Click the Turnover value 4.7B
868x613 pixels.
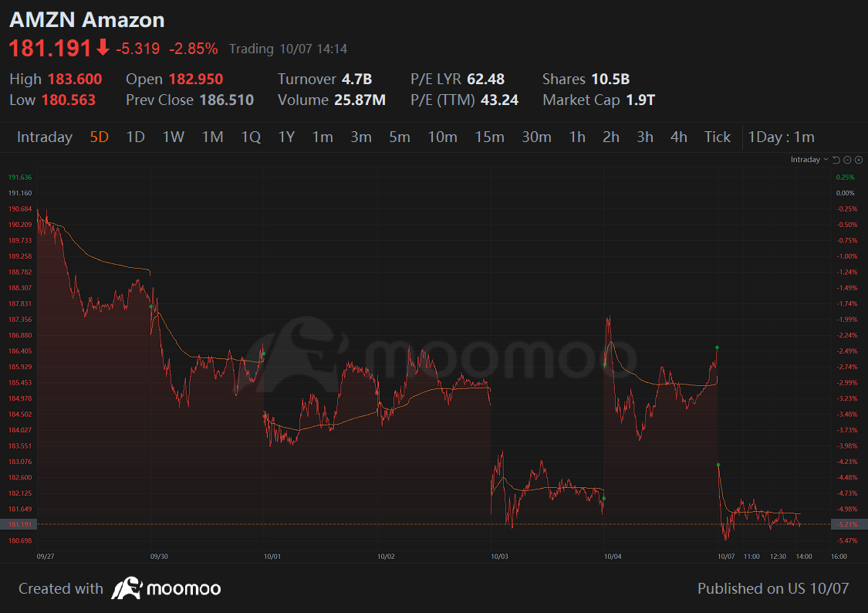356,80
